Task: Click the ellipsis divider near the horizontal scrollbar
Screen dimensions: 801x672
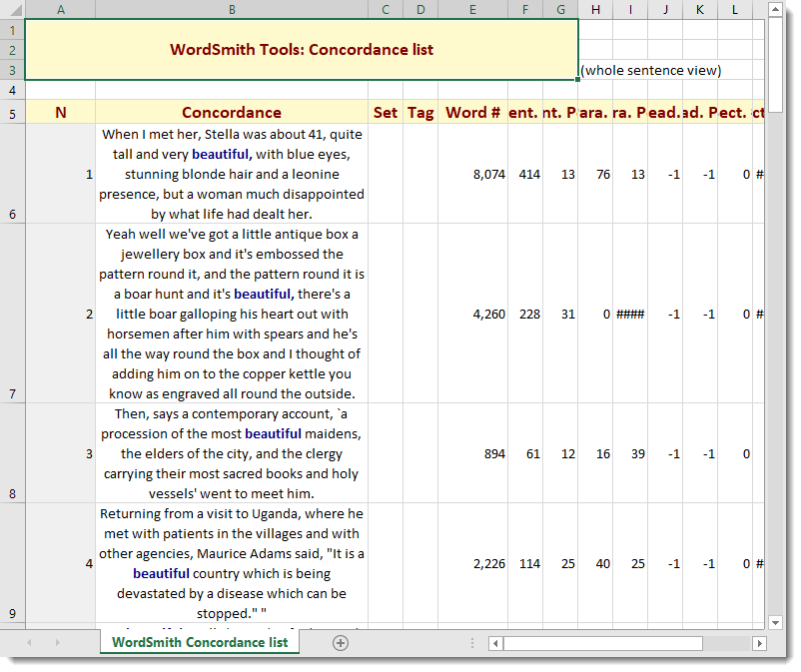Action: click(472, 643)
